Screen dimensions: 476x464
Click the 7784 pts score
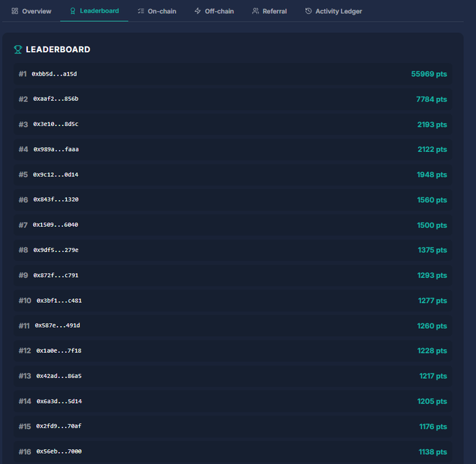click(x=431, y=99)
